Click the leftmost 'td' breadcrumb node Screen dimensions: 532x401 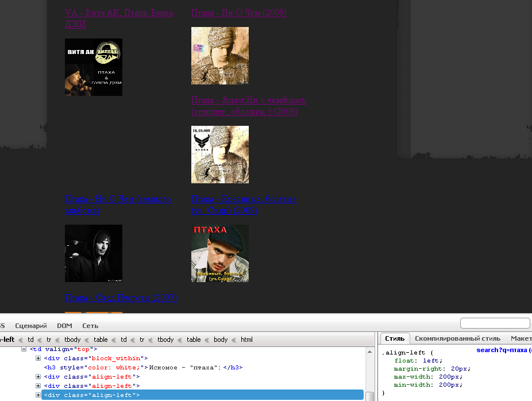pyautogui.click(x=30, y=340)
